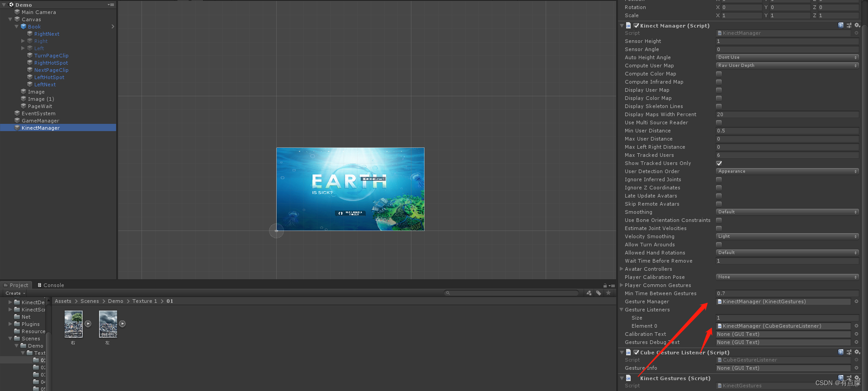The height and width of the screenshot is (391, 868).
Task: Click Search by Type icon in Project
Action: [589, 293]
